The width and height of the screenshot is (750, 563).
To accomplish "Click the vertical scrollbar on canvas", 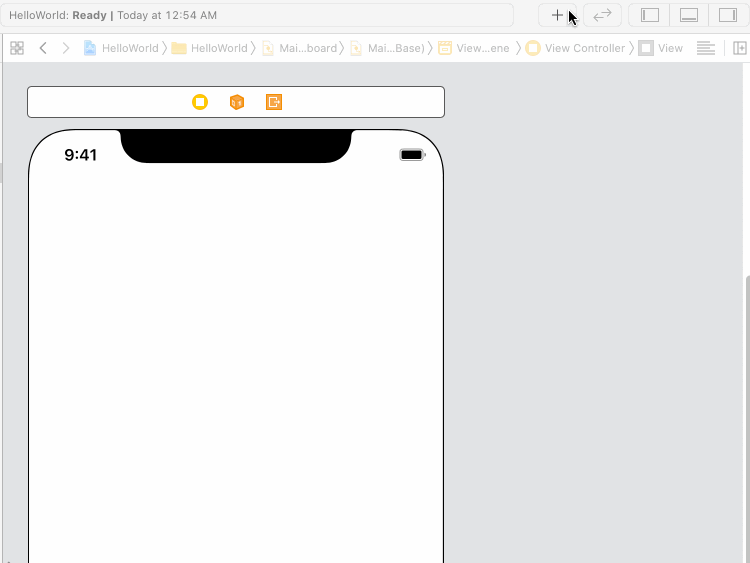I will pos(747,420).
